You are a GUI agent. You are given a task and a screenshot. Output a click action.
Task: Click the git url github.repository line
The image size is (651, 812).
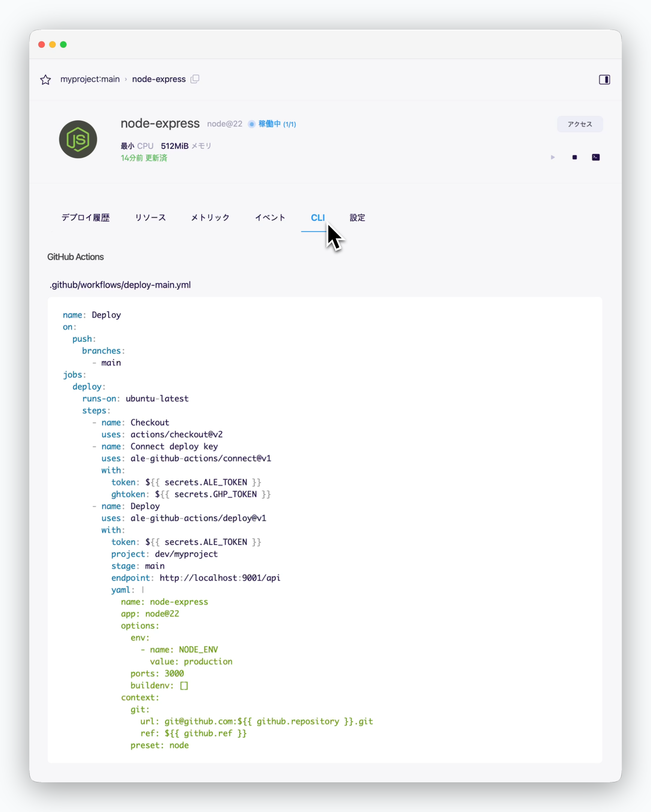(x=257, y=721)
